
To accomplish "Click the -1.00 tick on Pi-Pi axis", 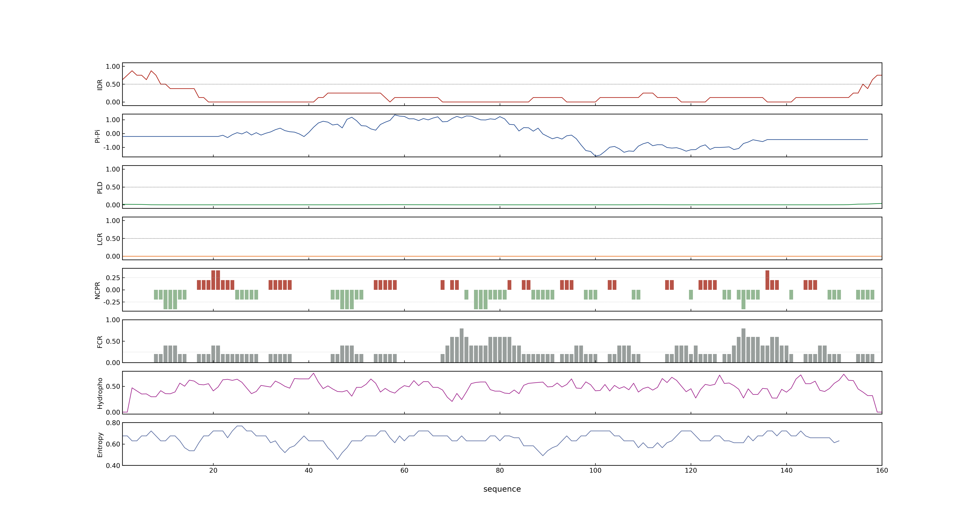I will [111, 147].
